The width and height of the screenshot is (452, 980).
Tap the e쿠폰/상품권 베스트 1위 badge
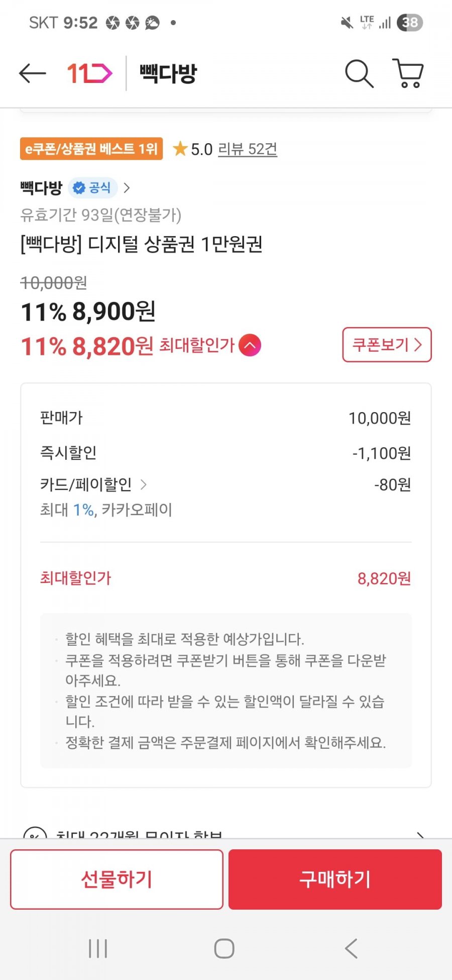point(91,149)
